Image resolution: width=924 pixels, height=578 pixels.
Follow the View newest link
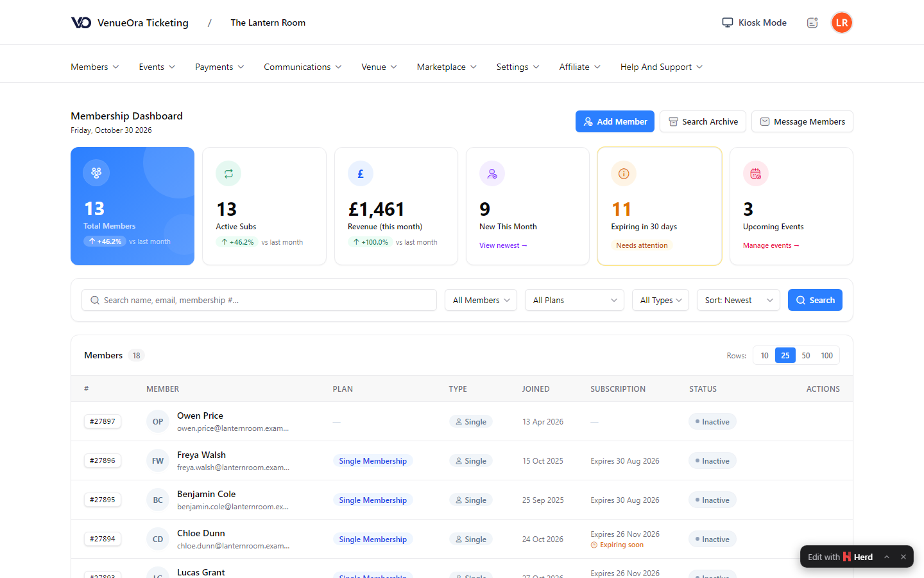503,245
